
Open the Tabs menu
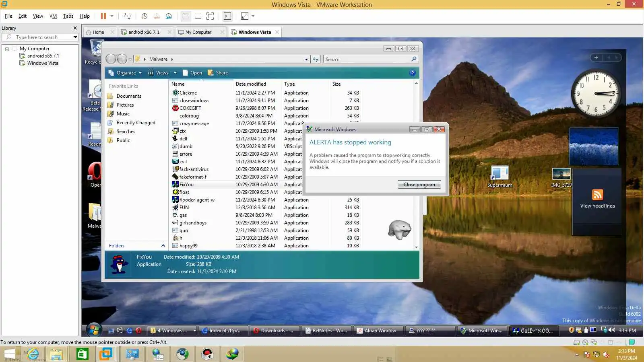(68, 16)
